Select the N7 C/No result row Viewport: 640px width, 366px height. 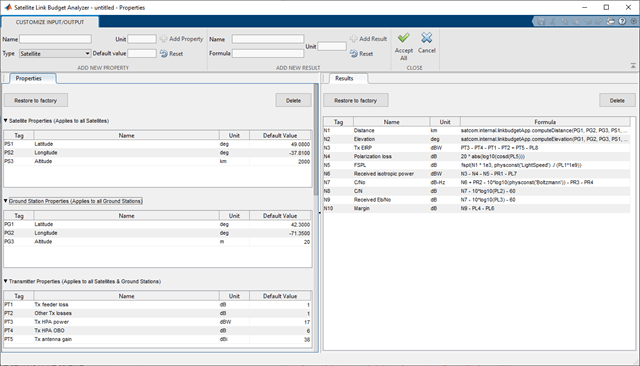476,182
